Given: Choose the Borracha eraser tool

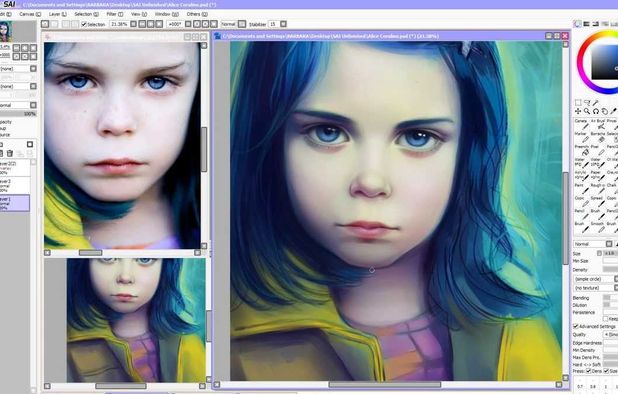Looking at the screenshot, I should [598, 138].
